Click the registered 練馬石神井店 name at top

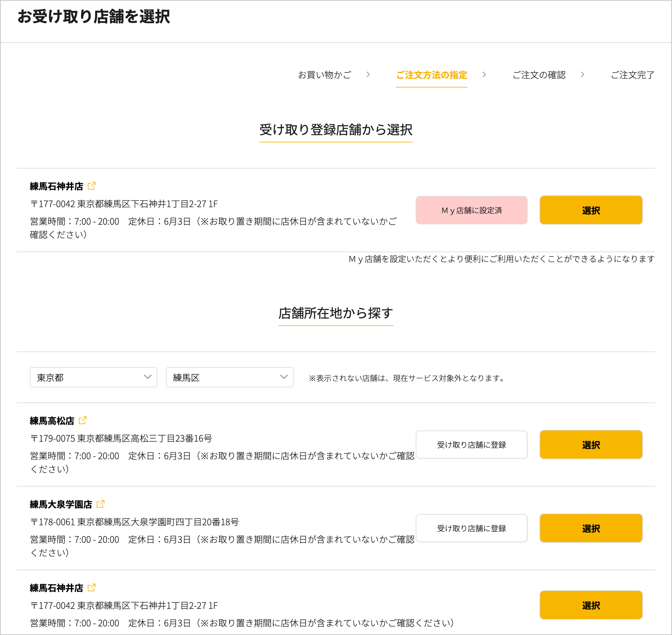click(x=56, y=186)
